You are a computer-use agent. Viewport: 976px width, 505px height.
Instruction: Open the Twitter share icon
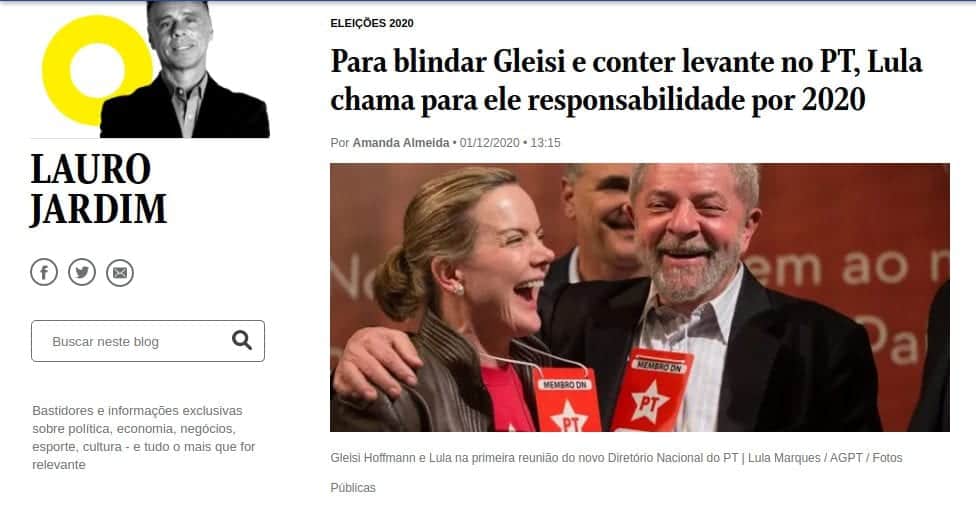pyautogui.click(x=82, y=273)
